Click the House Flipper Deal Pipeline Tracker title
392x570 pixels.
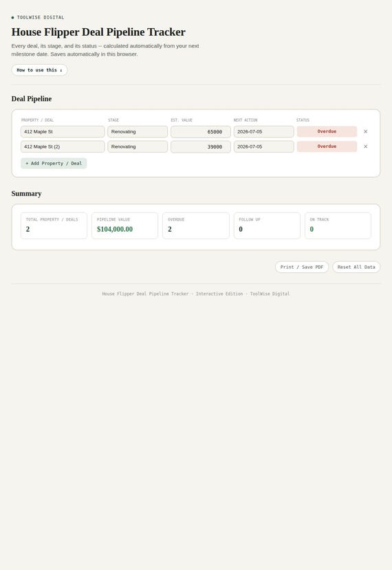[98, 32]
